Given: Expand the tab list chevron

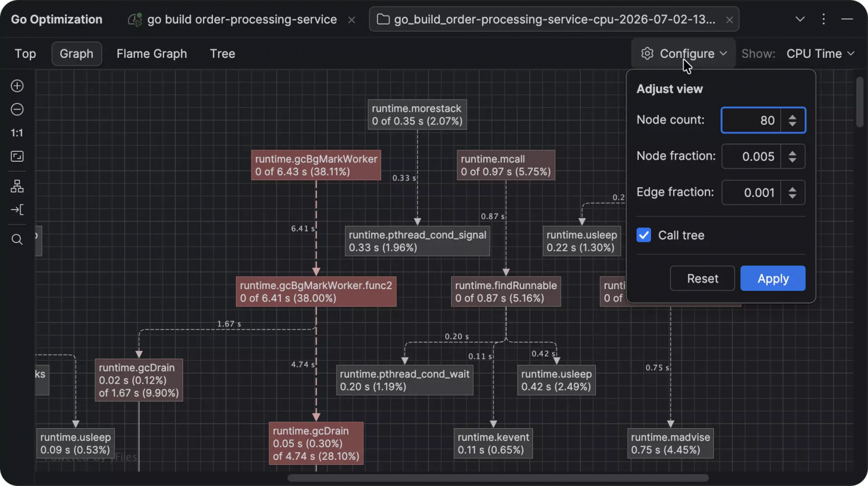Looking at the screenshot, I should click(x=800, y=19).
